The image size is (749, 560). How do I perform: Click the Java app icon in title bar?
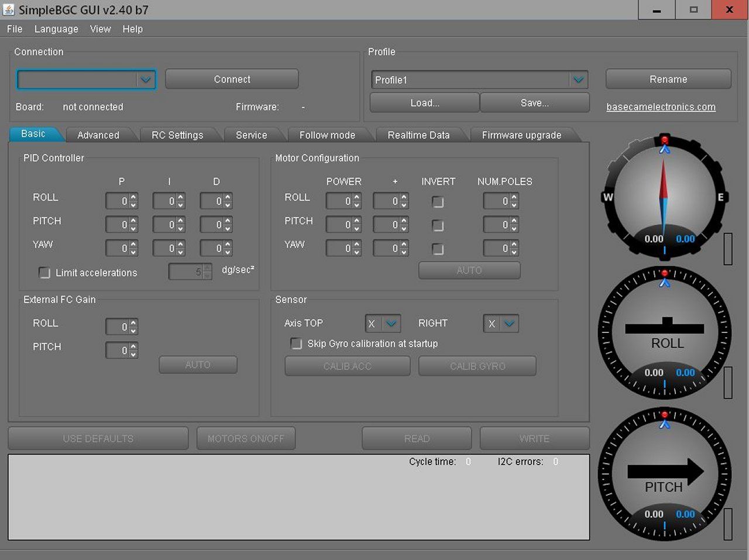click(9, 10)
